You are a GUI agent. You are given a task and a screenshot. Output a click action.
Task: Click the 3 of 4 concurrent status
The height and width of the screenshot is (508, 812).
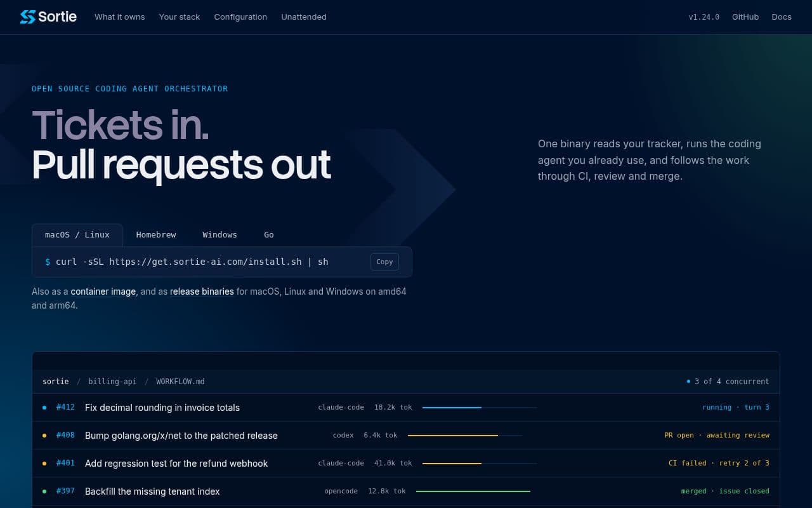click(728, 382)
